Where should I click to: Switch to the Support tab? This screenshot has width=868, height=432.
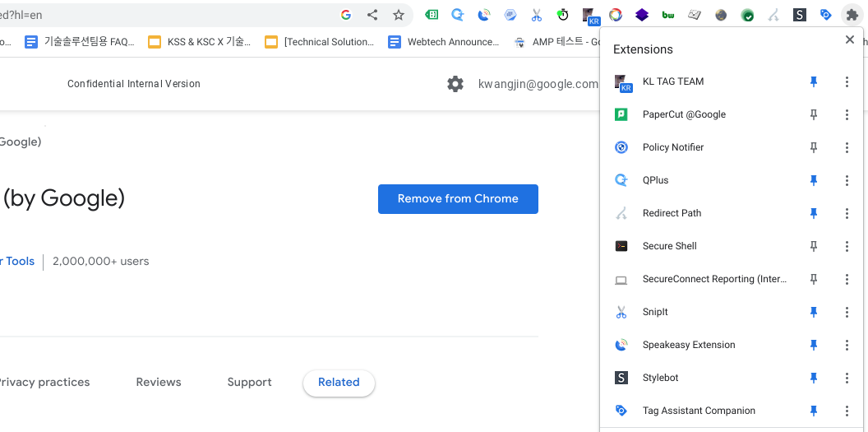point(249,382)
